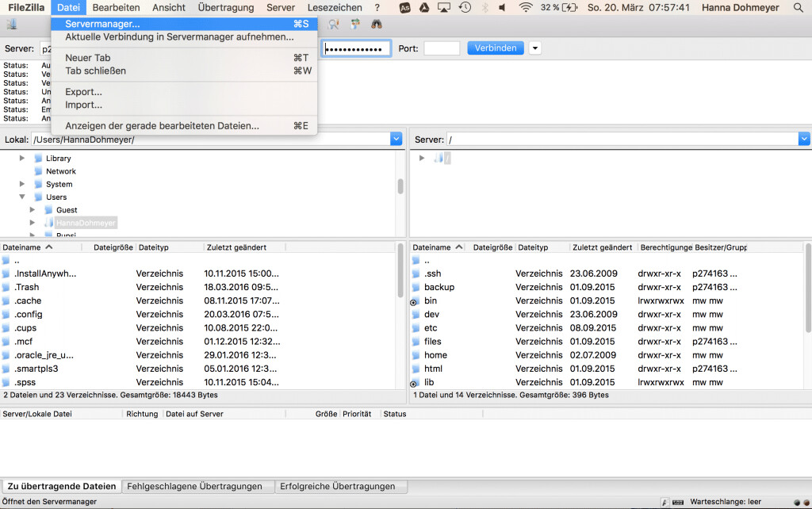Open Google Drive menu bar icon
This screenshot has width=812, height=509.
click(x=424, y=7)
